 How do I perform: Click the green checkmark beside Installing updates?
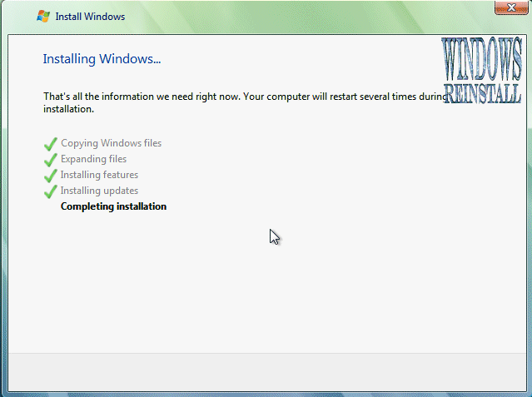coord(51,191)
